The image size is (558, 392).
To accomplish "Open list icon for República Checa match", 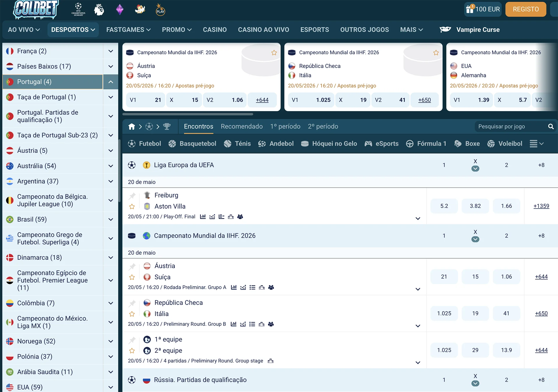I will pos(252,324).
